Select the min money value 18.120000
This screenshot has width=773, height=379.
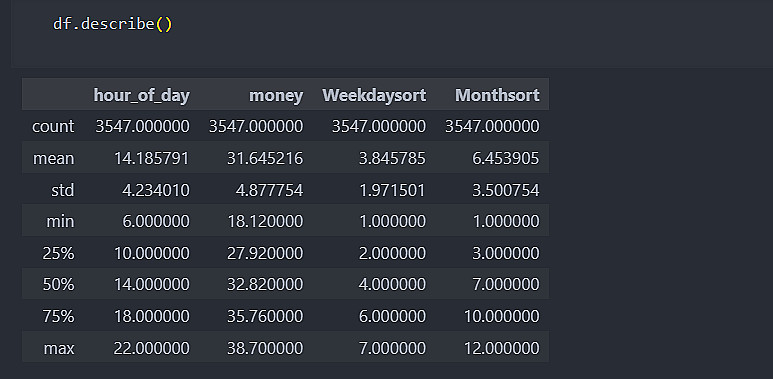(x=265, y=221)
